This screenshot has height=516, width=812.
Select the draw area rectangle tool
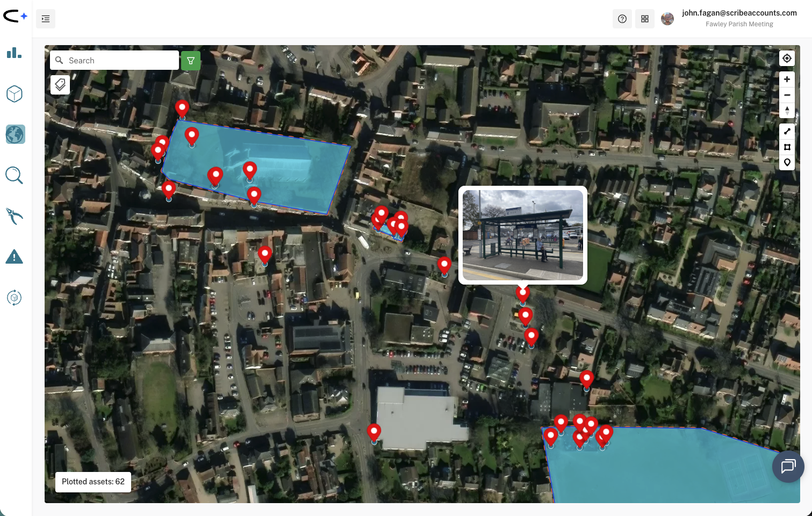coord(787,147)
